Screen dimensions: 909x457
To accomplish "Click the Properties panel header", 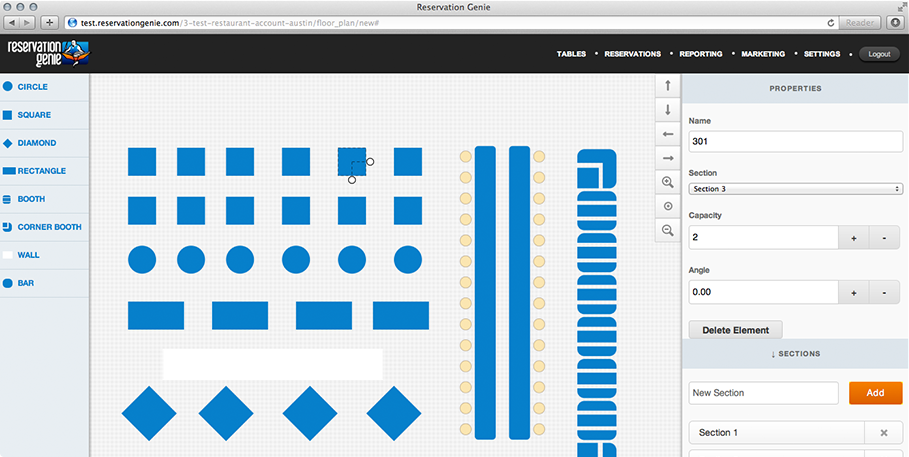I will [x=795, y=89].
